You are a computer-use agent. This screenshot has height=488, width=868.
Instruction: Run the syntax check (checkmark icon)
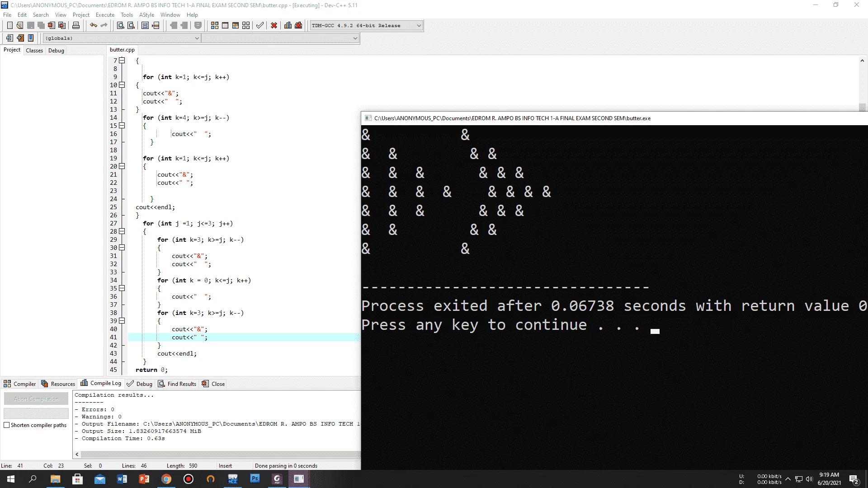(260, 25)
